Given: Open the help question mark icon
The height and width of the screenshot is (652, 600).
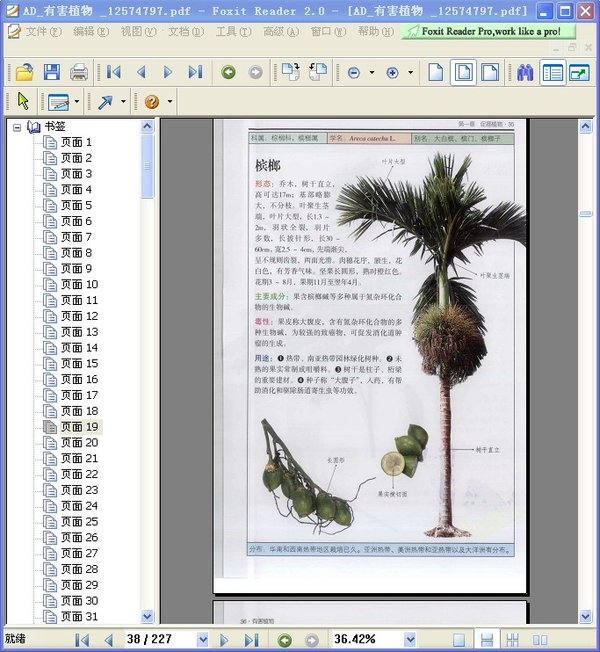Looking at the screenshot, I should (152, 102).
